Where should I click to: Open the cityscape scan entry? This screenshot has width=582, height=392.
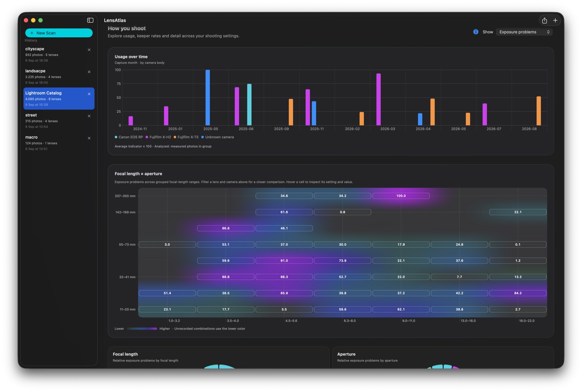coord(59,54)
